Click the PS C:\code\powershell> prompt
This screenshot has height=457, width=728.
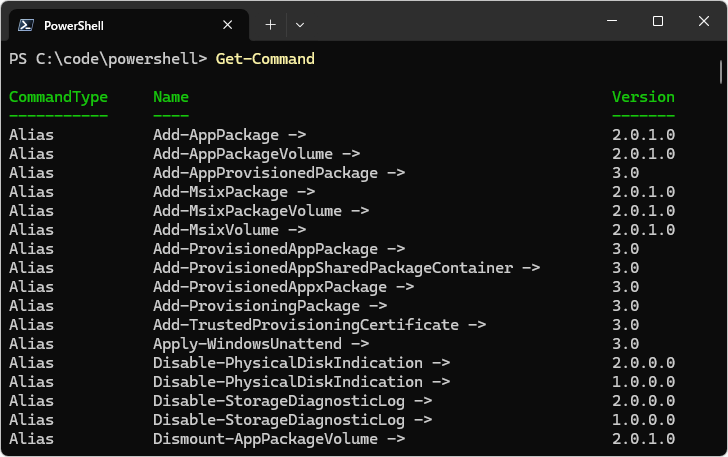tap(108, 59)
